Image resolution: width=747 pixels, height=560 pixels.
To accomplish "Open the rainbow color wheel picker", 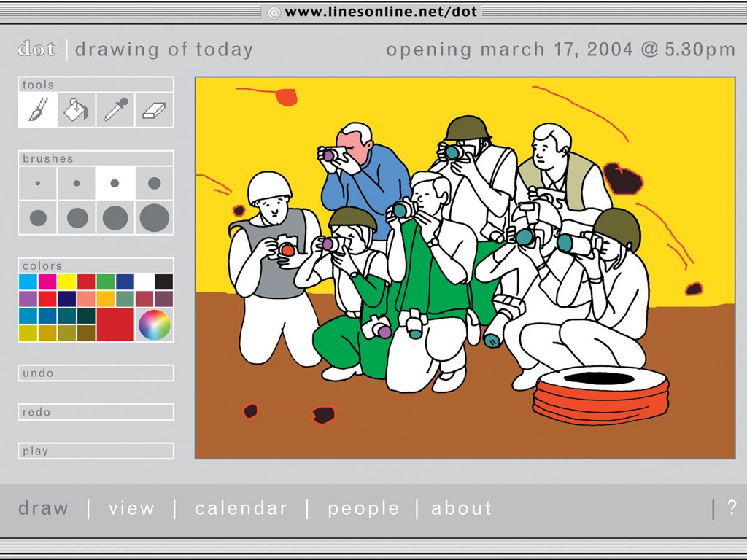I will tap(155, 324).
